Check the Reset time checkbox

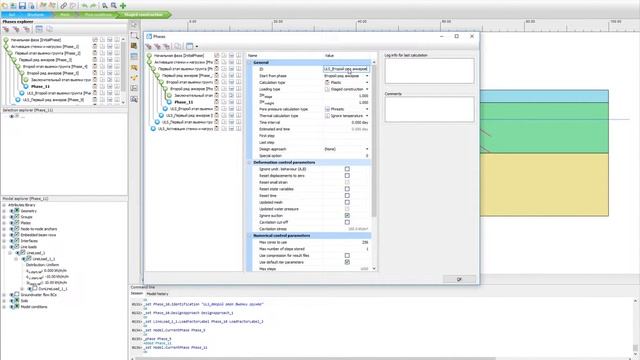click(x=347, y=196)
